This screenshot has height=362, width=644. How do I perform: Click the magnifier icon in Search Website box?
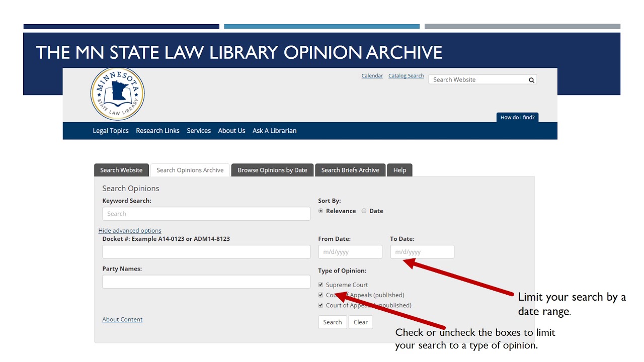point(531,80)
